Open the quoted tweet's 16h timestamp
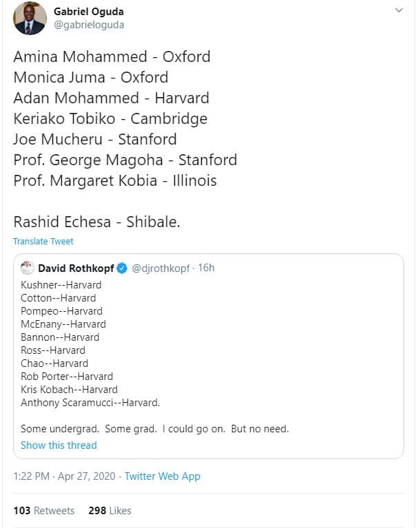The width and height of the screenshot is (420, 528). [206, 268]
